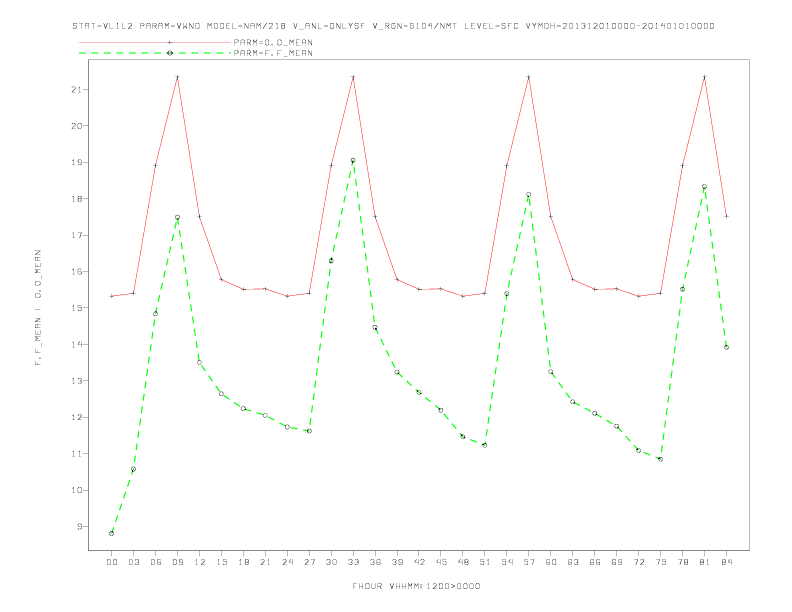The height and width of the screenshot is (612, 792).
Task: Click the x-axis forecast hour label 09
Action: [x=177, y=562]
